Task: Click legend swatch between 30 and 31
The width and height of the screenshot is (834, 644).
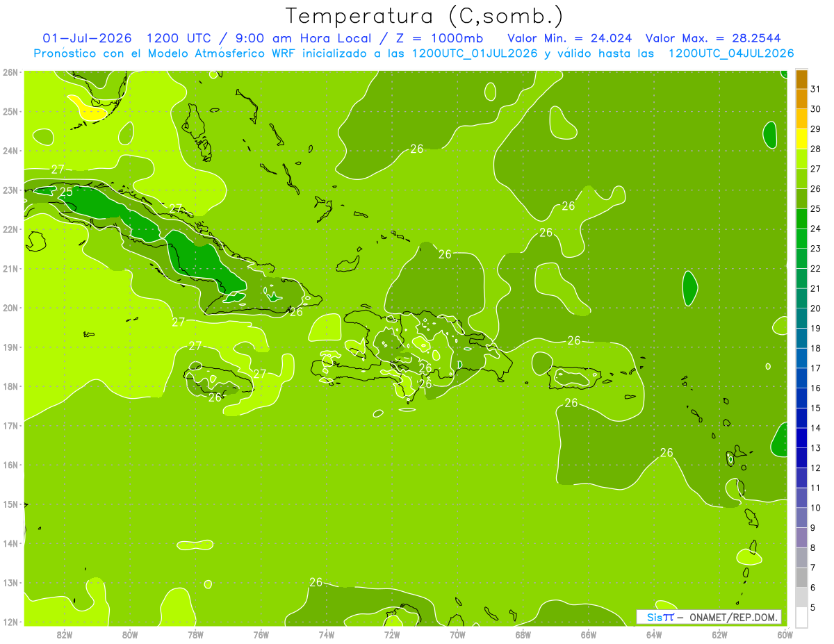Action: click(802, 99)
